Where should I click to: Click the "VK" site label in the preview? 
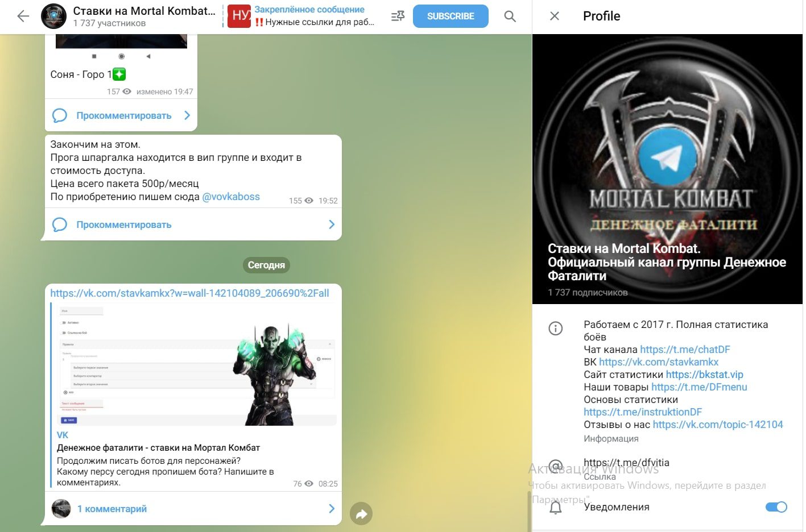[63, 435]
